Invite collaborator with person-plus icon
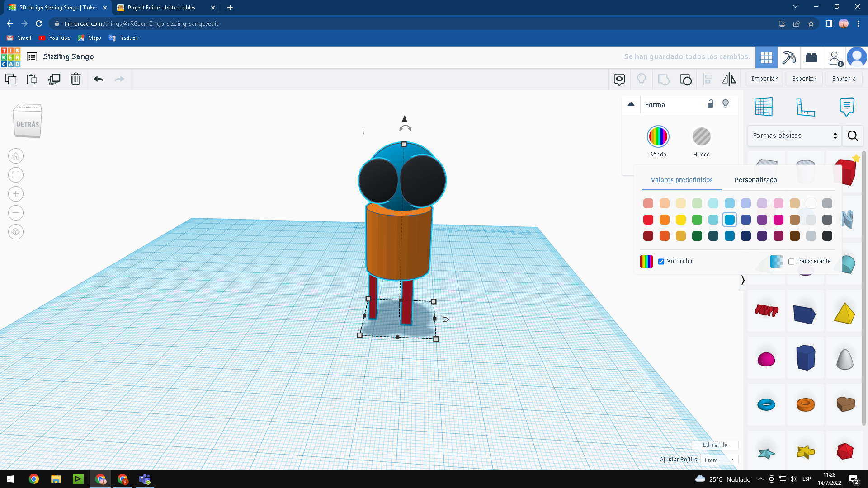This screenshot has height=488, width=868. click(835, 58)
